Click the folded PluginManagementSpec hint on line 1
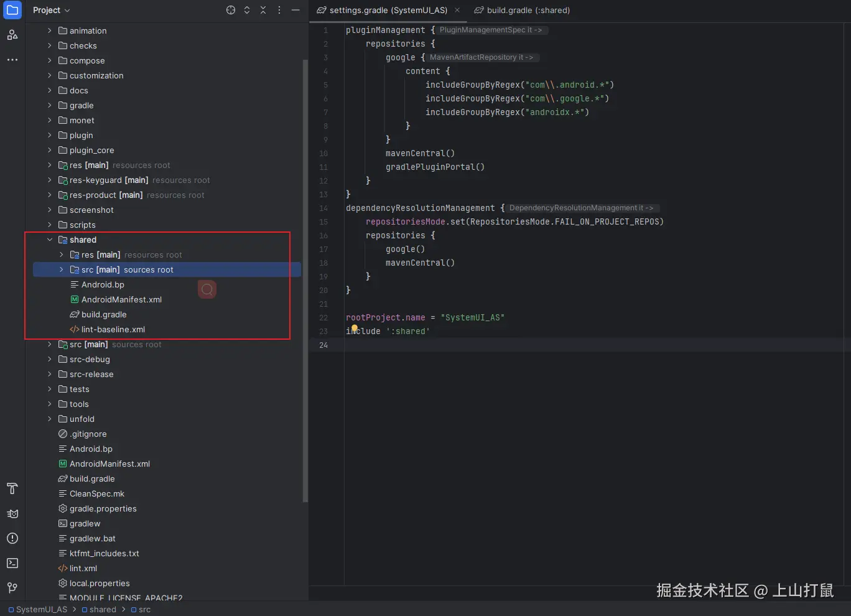Viewport: 851px width, 616px height. (491, 30)
